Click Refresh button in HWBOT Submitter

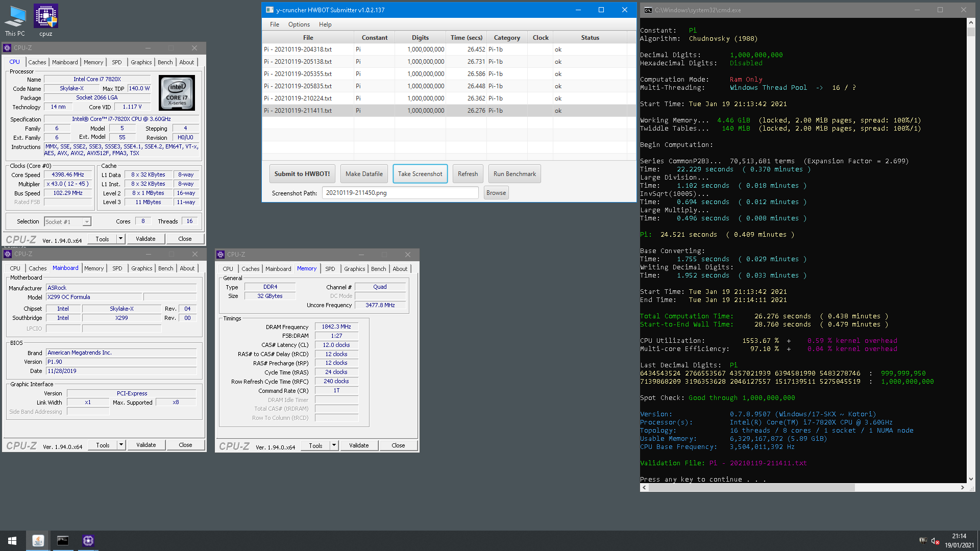click(468, 173)
